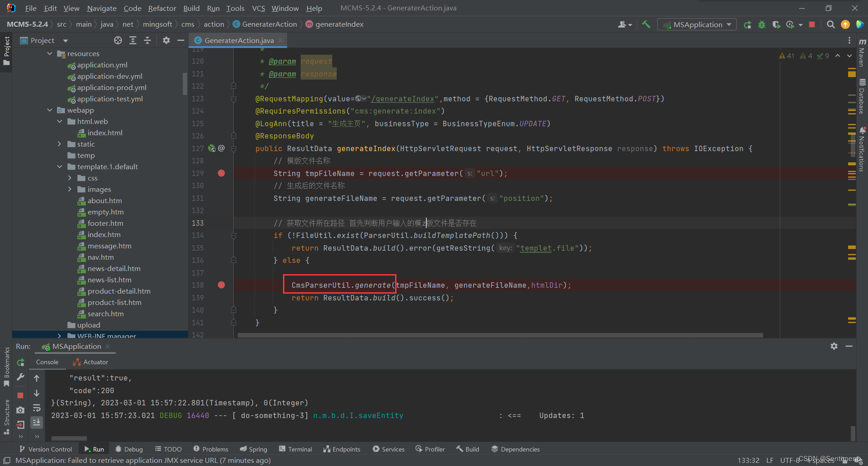Screen dimensions: 868x466
Task: Open Project panel settings gear
Action: [x=166, y=40]
